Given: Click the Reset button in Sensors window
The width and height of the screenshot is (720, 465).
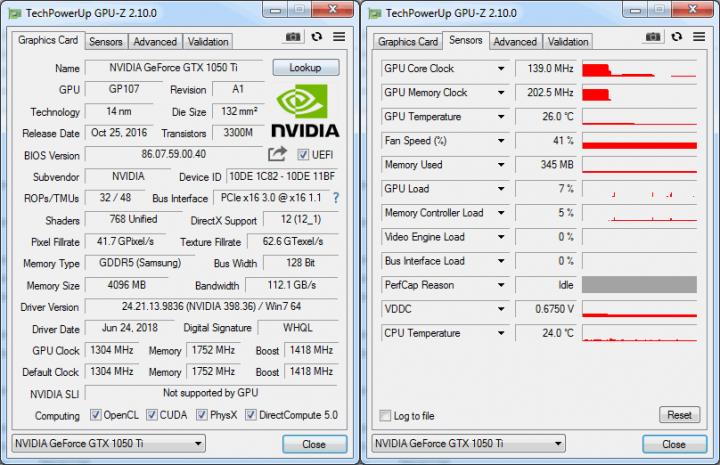Looking at the screenshot, I should (680, 415).
